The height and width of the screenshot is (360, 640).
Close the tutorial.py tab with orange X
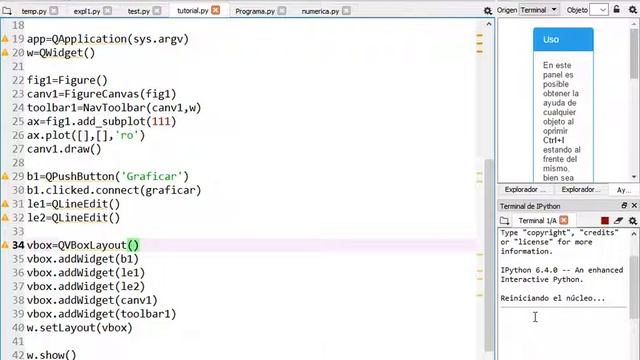[x=216, y=10]
